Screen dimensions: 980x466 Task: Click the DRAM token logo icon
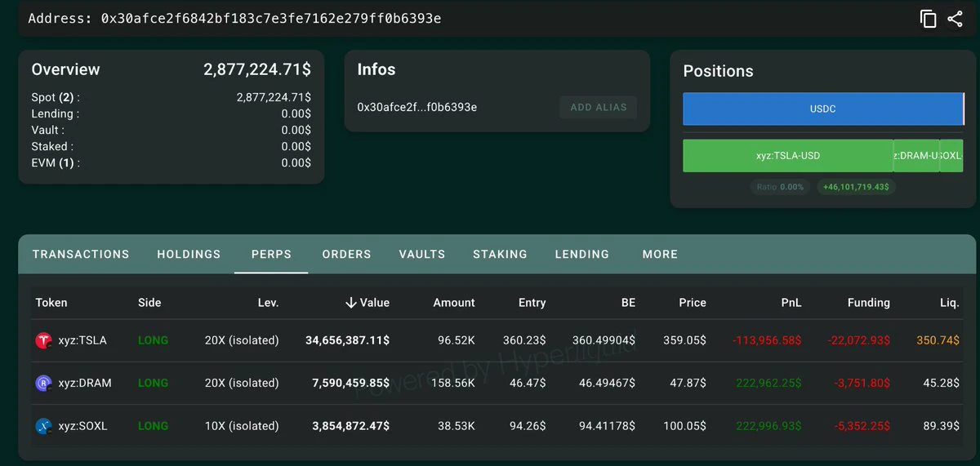click(44, 383)
